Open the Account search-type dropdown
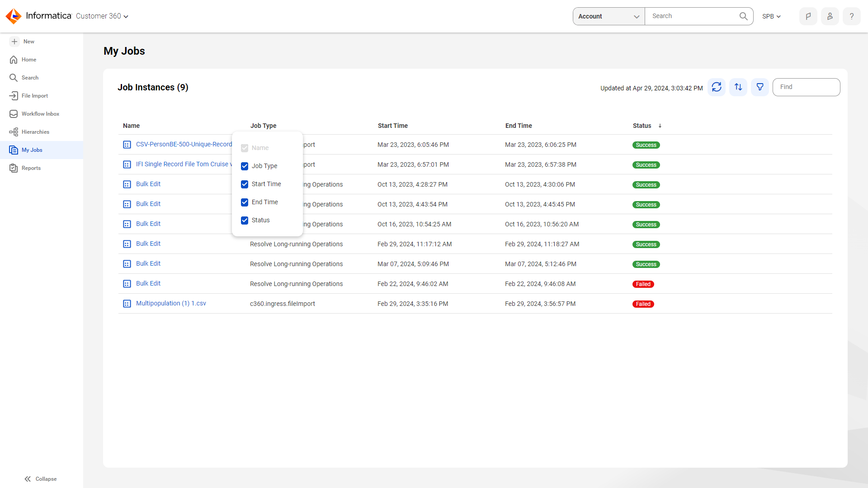This screenshot has width=868, height=488. (x=609, y=16)
